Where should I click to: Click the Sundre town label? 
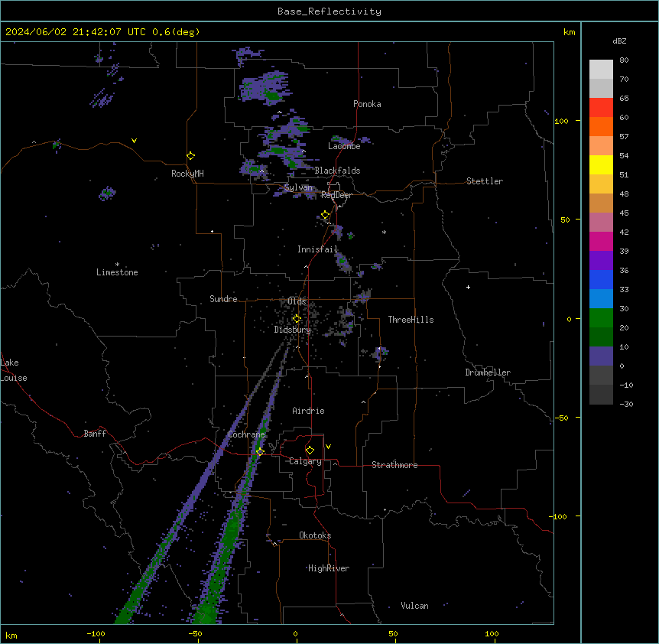click(223, 299)
